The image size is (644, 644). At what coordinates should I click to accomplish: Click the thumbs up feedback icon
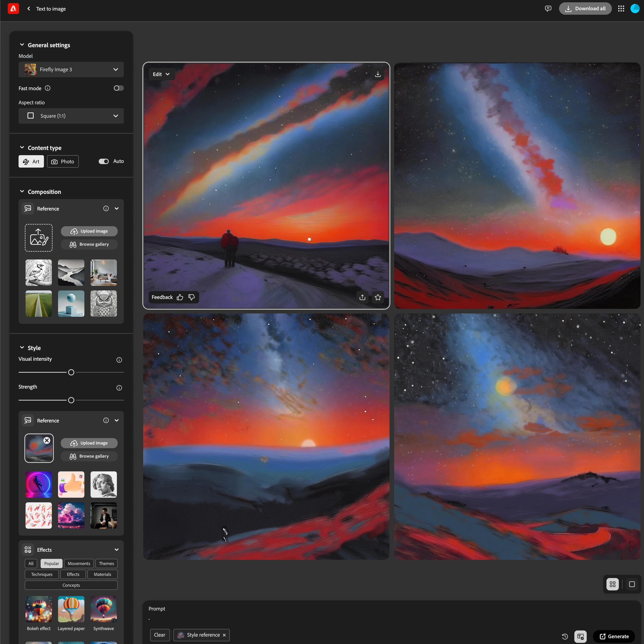(180, 297)
